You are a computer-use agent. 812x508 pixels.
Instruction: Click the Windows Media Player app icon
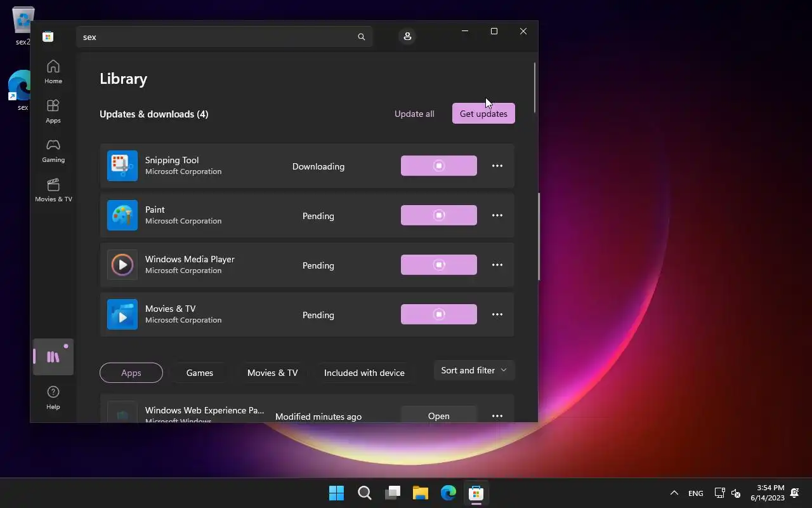pos(122,265)
